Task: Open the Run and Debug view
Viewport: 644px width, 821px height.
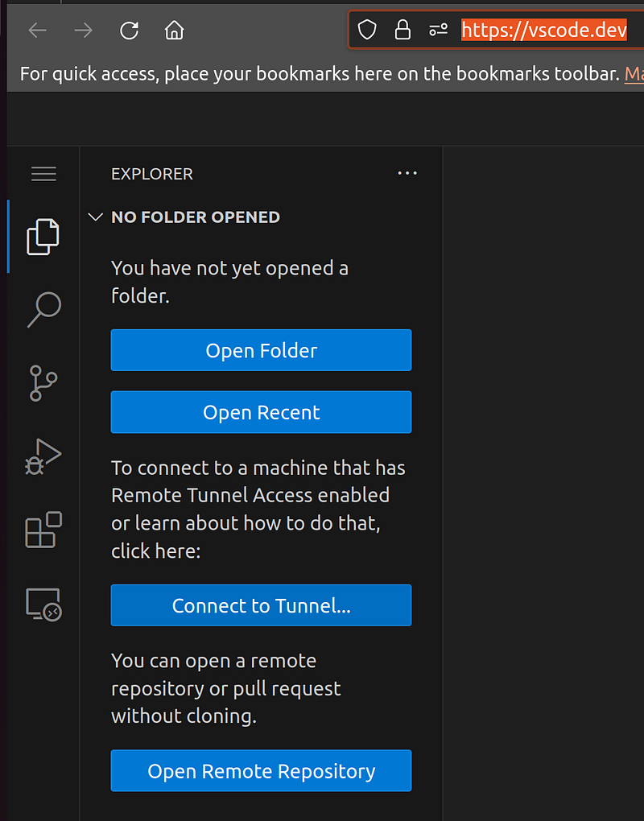Action: (x=43, y=456)
